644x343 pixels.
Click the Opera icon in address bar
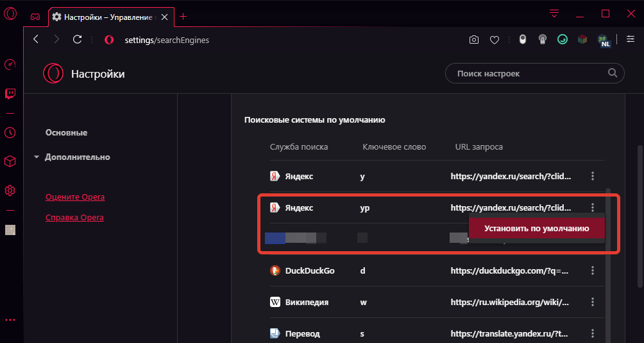tap(109, 39)
